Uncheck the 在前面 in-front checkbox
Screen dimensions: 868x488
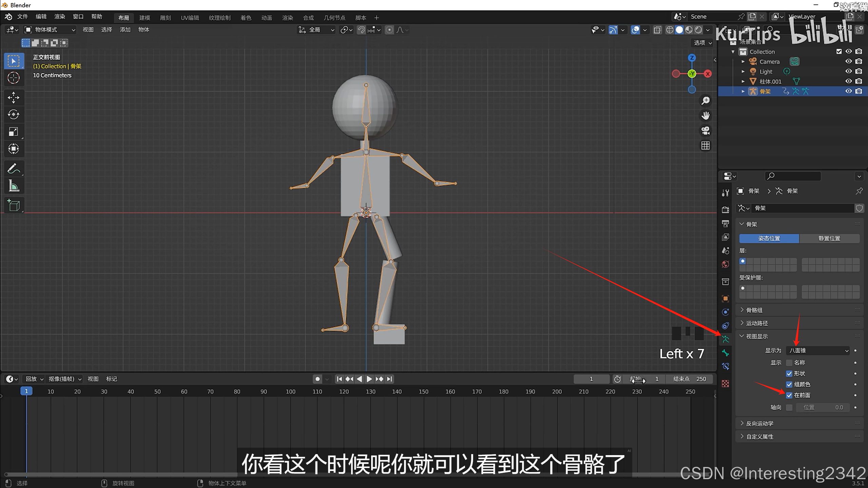click(789, 395)
